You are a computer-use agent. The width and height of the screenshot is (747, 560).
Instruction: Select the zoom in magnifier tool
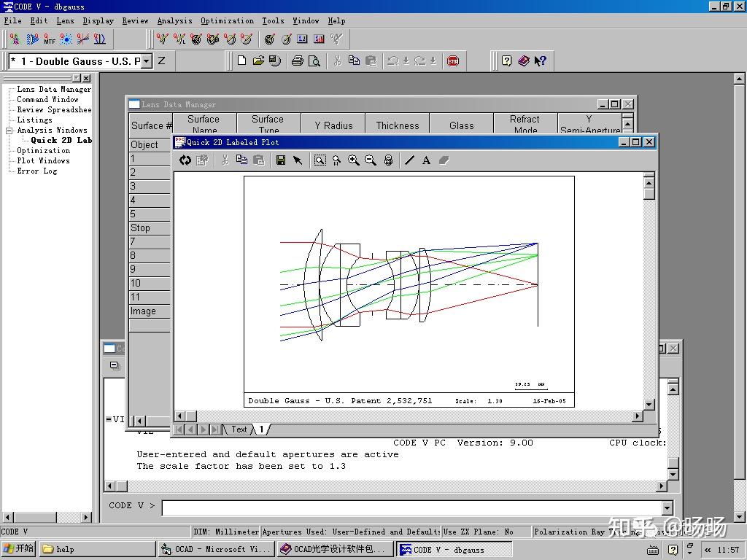tap(354, 160)
